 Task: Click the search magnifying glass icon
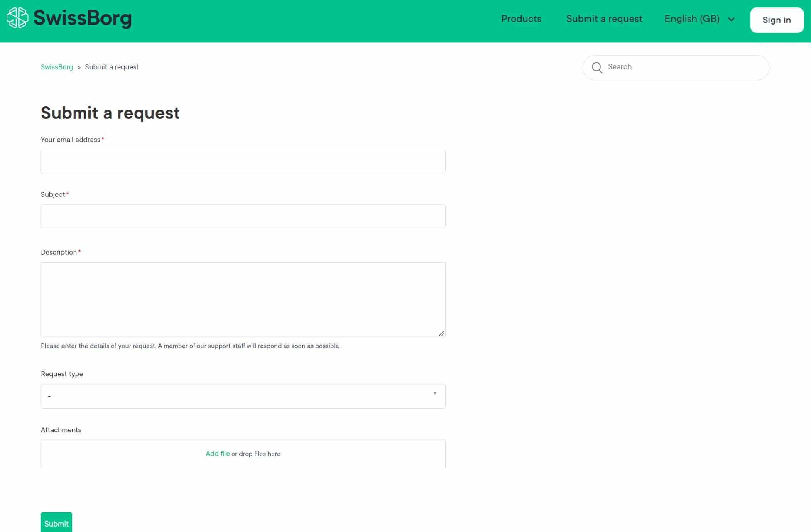click(x=597, y=67)
